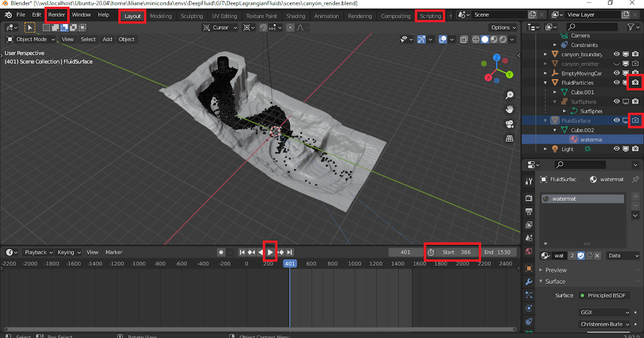The image size is (644, 338).
Task: Activate rendered viewport shading sphere icon
Action: click(503, 39)
